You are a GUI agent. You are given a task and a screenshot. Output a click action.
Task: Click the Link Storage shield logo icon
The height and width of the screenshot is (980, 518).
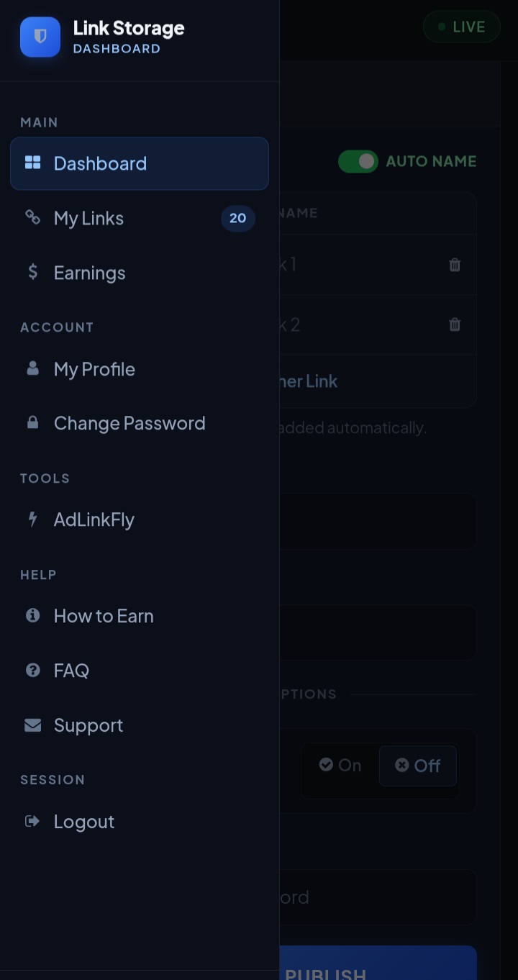(x=40, y=37)
